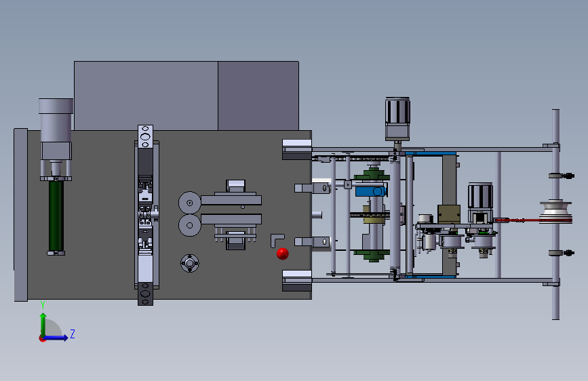
Task: Click the green Y axis arrow of the triad
Action: coord(43,324)
